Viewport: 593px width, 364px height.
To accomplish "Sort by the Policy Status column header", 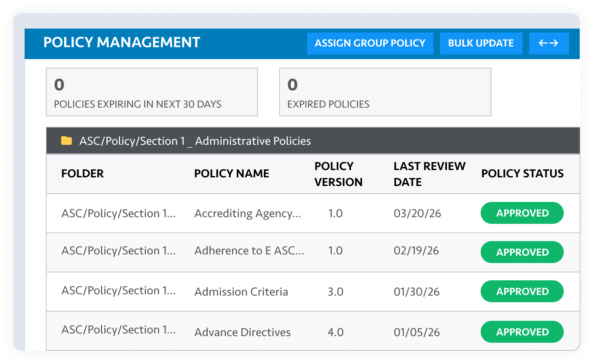I will [x=522, y=173].
